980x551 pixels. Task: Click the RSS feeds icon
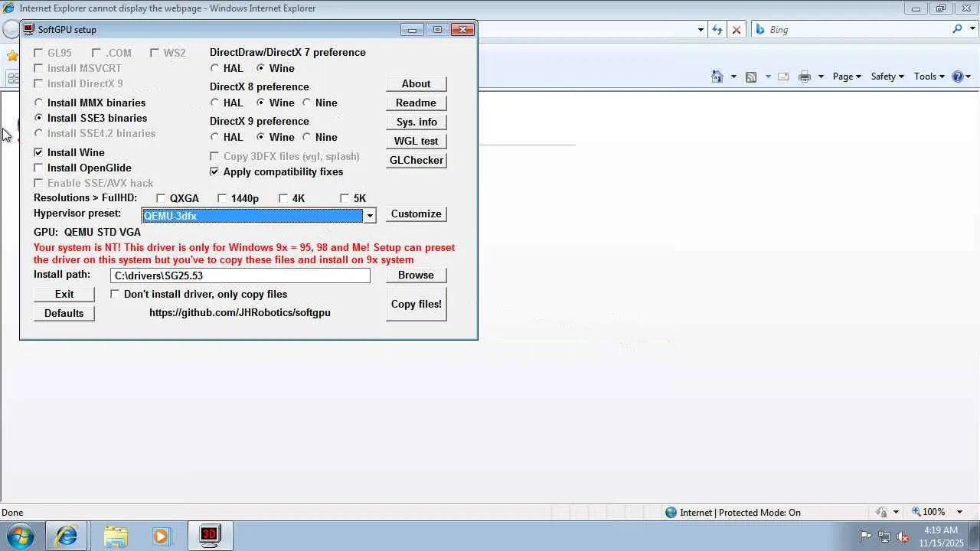[x=751, y=77]
